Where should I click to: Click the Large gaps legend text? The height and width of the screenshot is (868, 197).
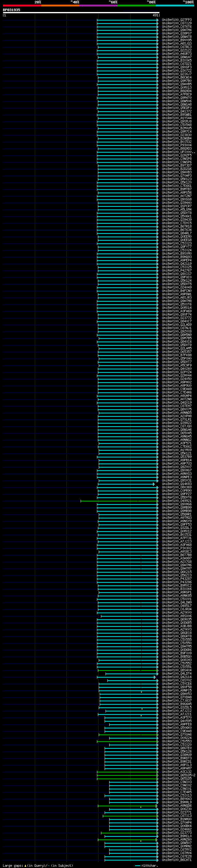(38, 866)
